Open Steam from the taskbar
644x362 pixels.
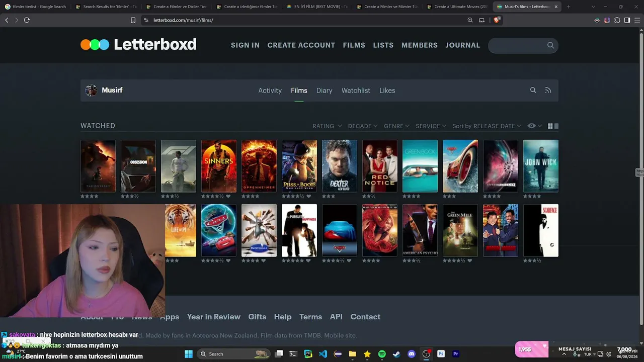396,354
